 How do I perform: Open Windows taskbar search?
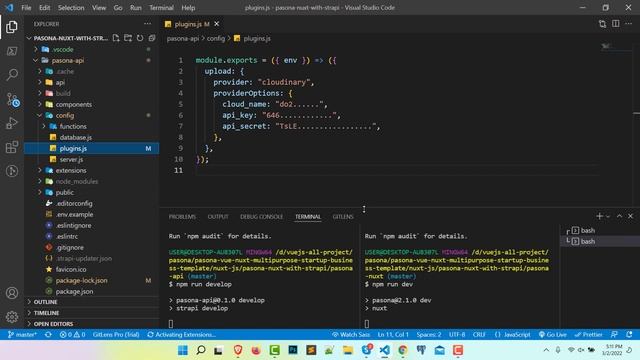tap(201, 350)
